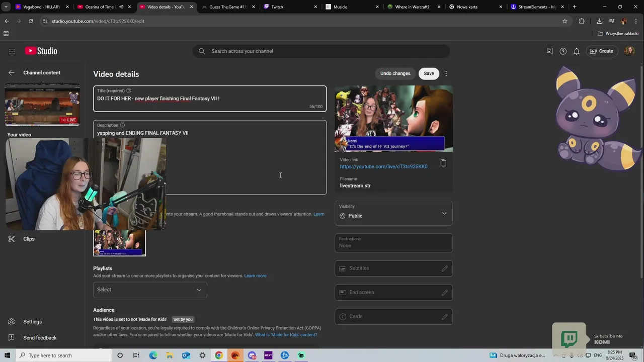644x362 pixels.
Task: Open Microsoft Edge from the taskbar
Action: (153, 355)
